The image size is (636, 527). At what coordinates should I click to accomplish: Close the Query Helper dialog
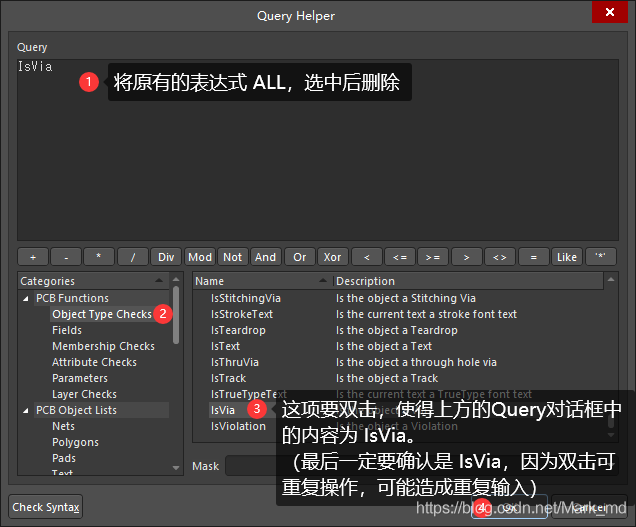pos(609,12)
